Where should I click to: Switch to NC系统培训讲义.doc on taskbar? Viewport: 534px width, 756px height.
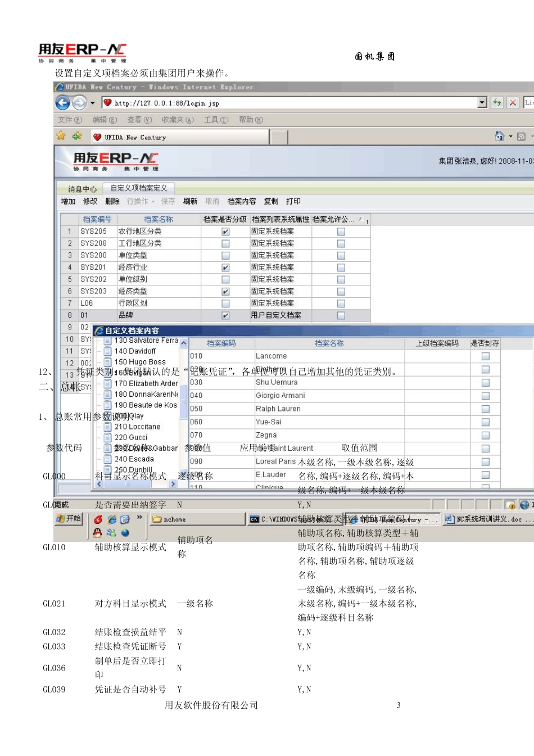[488, 519]
